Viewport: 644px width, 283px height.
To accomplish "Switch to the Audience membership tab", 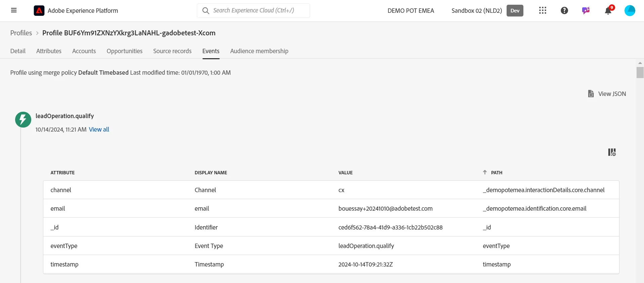I will [x=259, y=51].
